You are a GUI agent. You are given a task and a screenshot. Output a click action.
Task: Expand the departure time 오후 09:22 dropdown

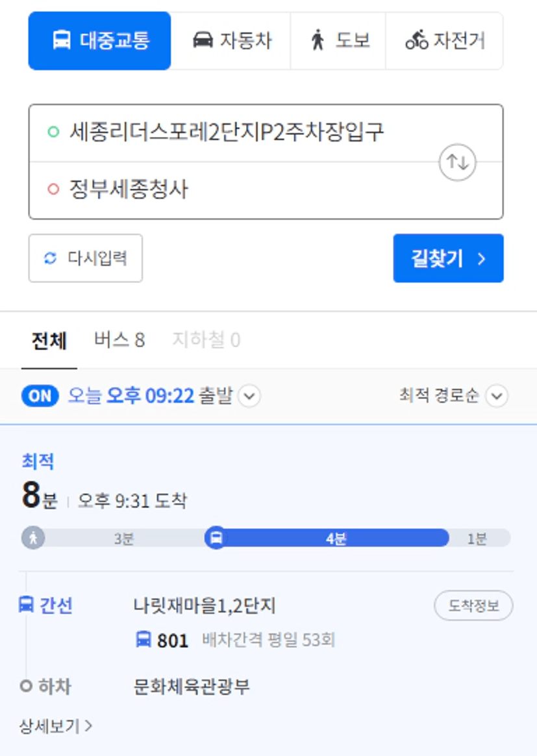pyautogui.click(x=249, y=396)
